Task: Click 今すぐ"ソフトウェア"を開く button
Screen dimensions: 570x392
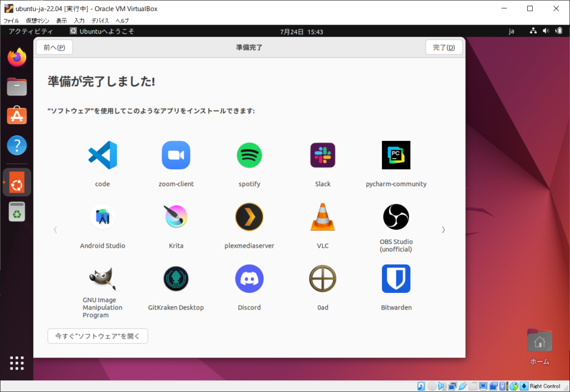Action: (97, 336)
